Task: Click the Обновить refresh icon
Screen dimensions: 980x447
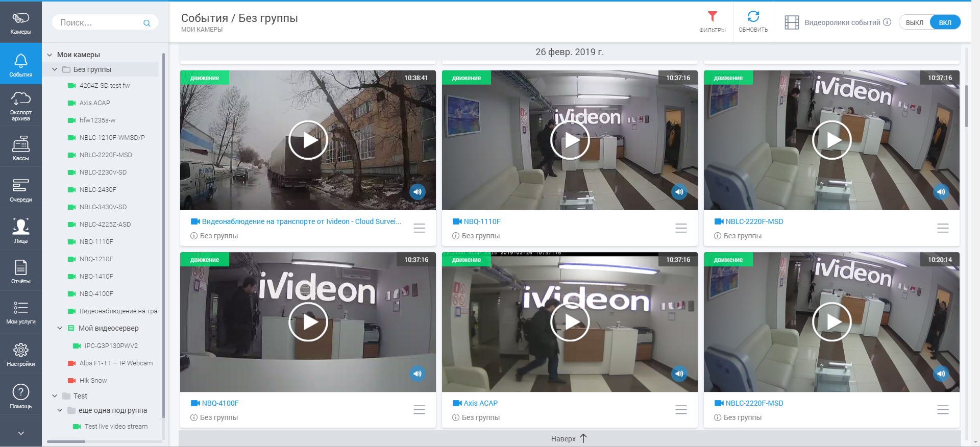Action: [x=753, y=22]
